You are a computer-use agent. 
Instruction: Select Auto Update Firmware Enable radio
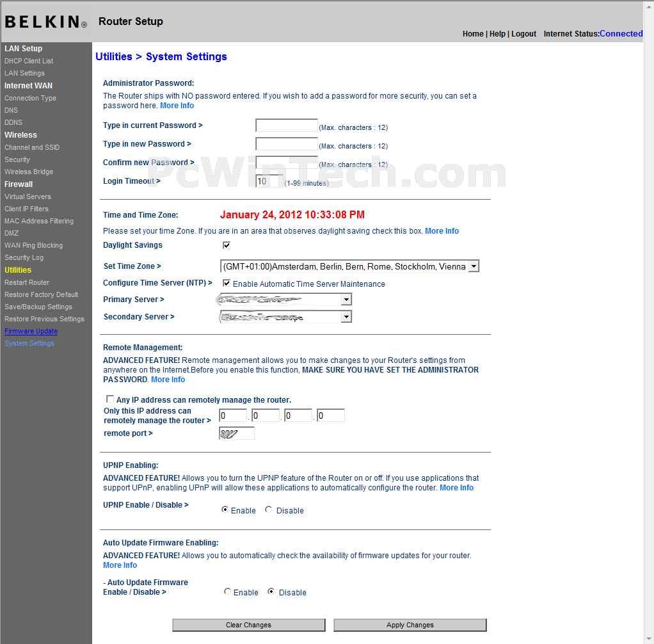coord(227,591)
